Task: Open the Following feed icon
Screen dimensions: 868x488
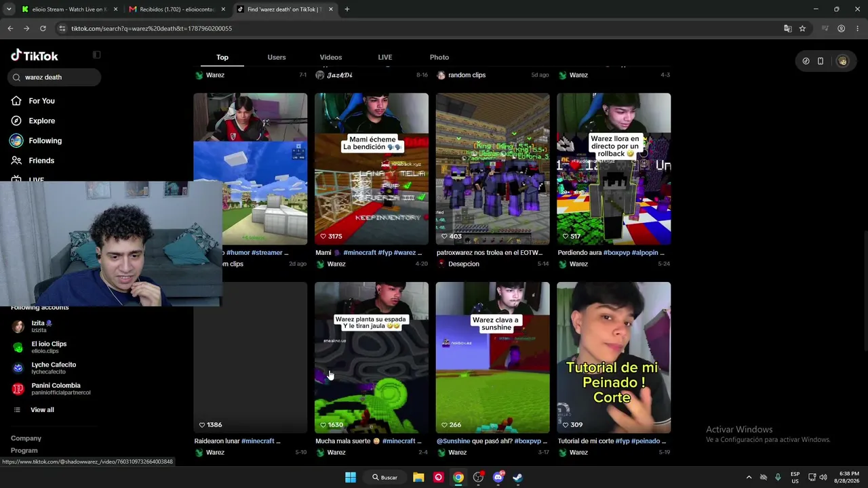Action: coord(16,140)
